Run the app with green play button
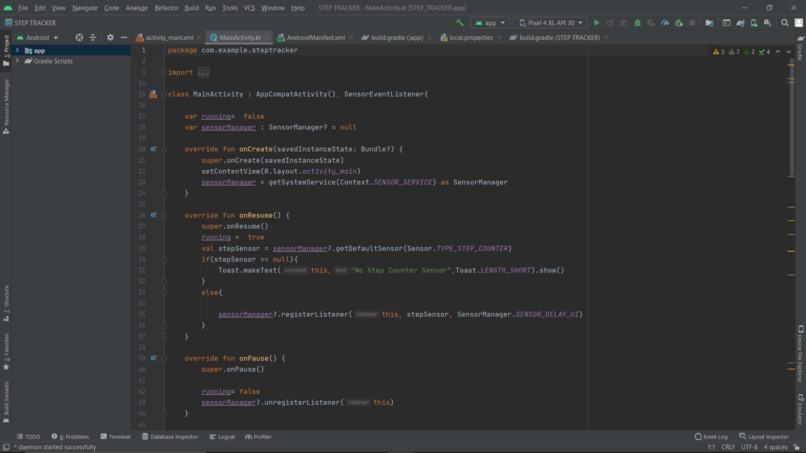Viewport: 806px width, 453px height. tap(596, 23)
